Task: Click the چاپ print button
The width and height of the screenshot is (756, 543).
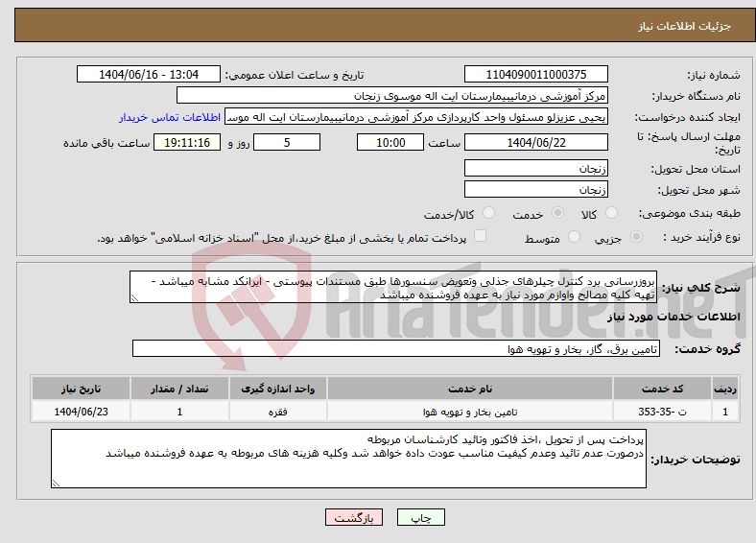Action: (420, 517)
